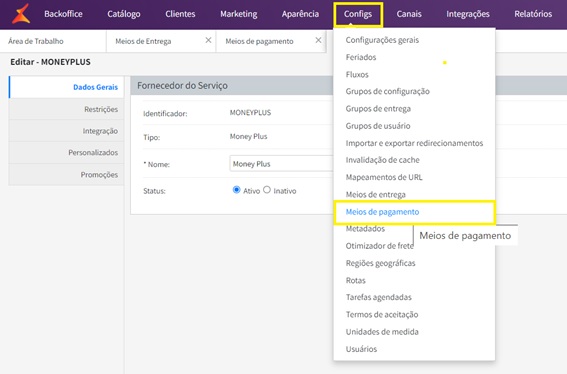Open Termos de aceitação entry
Image resolution: width=567 pixels, height=374 pixels.
point(382,314)
